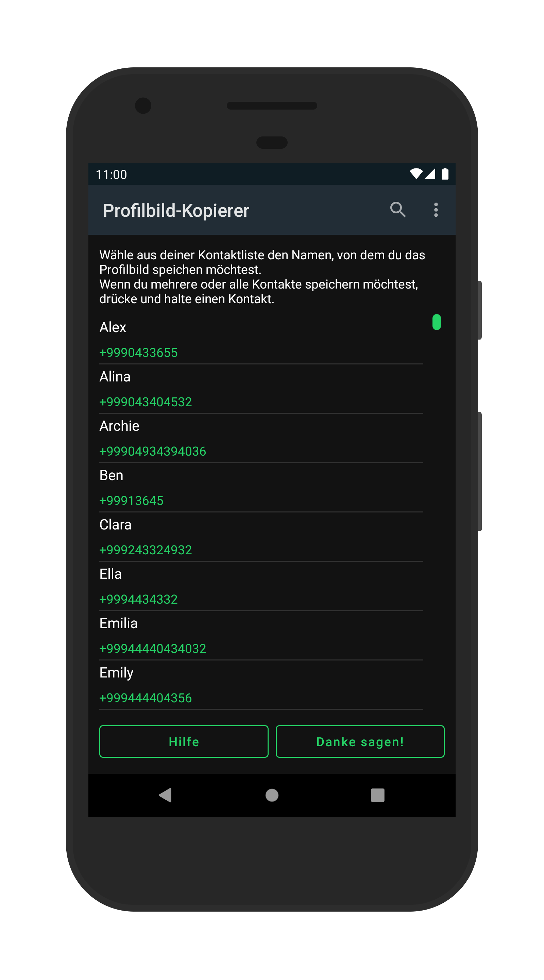Tap the Android home circle button

pyautogui.click(x=272, y=795)
